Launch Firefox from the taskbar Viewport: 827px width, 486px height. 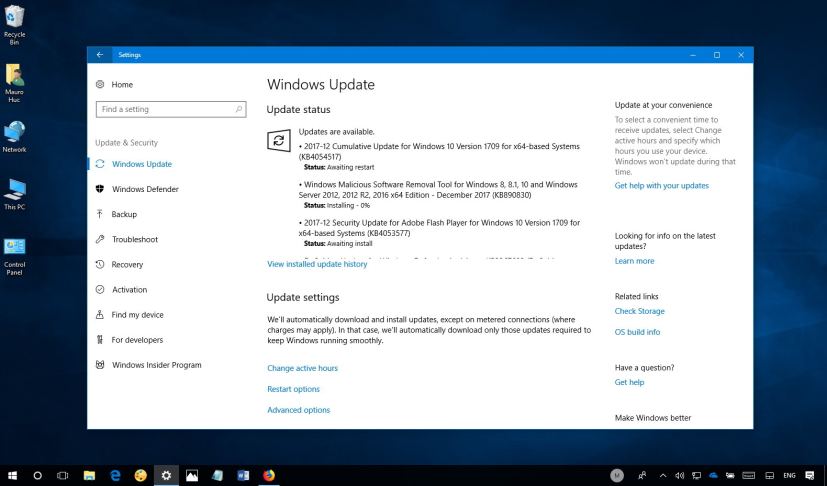click(269, 475)
